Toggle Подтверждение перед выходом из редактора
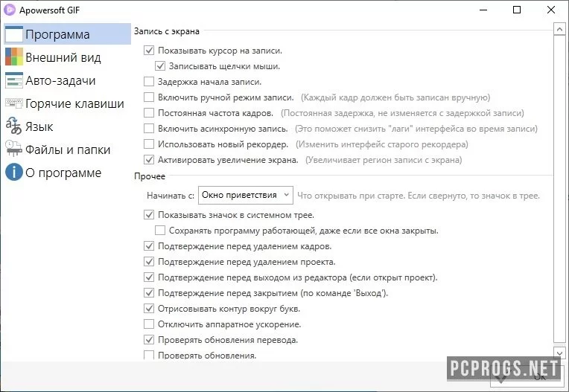This screenshot has width=569, height=392. 149,277
